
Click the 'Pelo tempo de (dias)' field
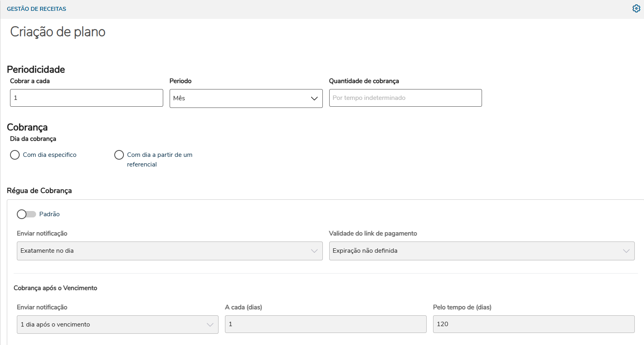tap(533, 324)
